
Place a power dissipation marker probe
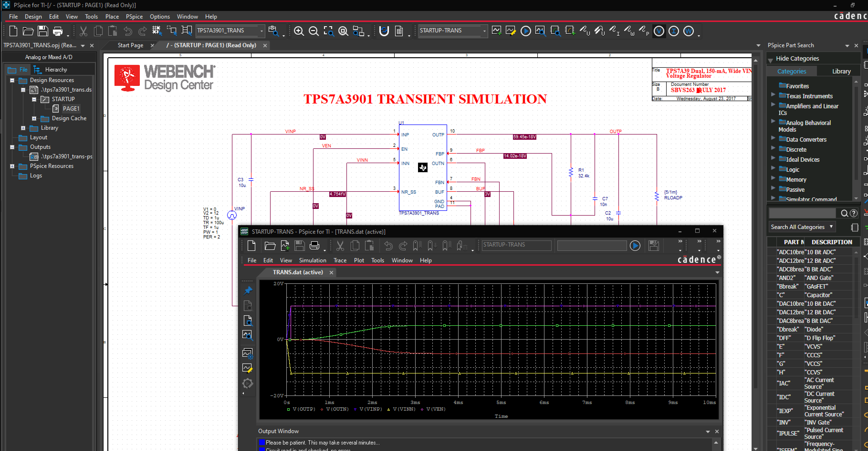pos(629,31)
